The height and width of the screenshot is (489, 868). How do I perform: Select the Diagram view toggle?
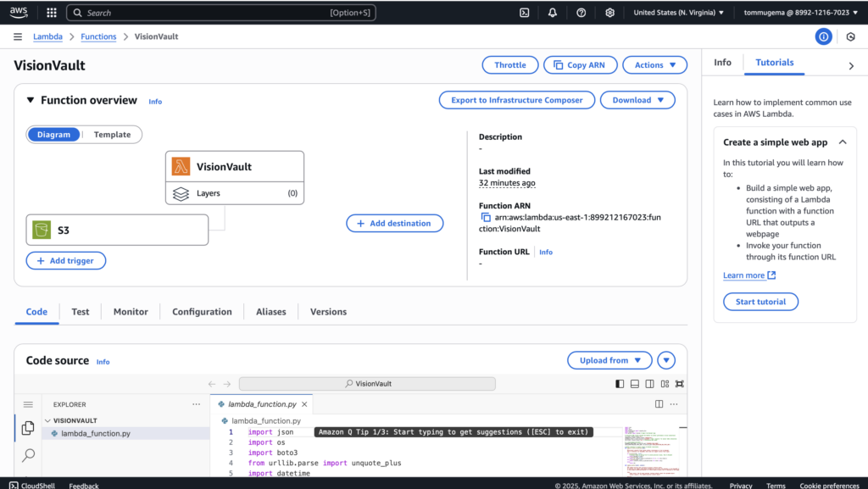pyautogui.click(x=54, y=135)
